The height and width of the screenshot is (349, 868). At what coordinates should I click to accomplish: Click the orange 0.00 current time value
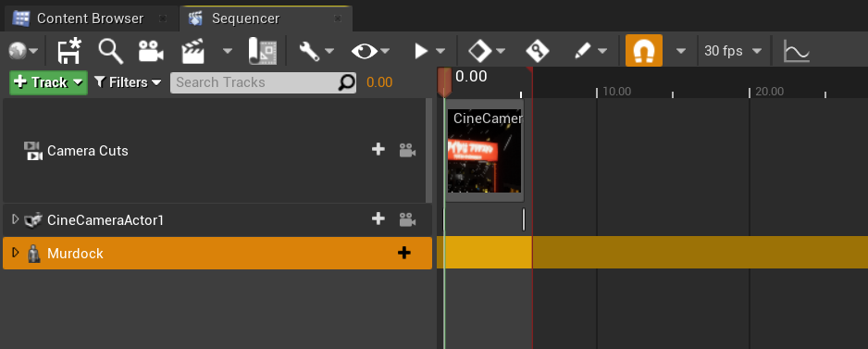379,82
